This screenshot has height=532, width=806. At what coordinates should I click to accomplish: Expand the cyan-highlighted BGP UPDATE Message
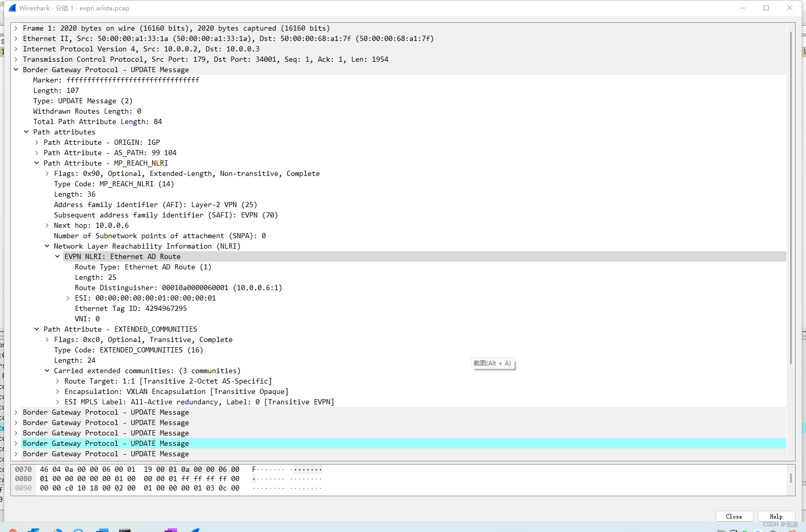(x=16, y=443)
